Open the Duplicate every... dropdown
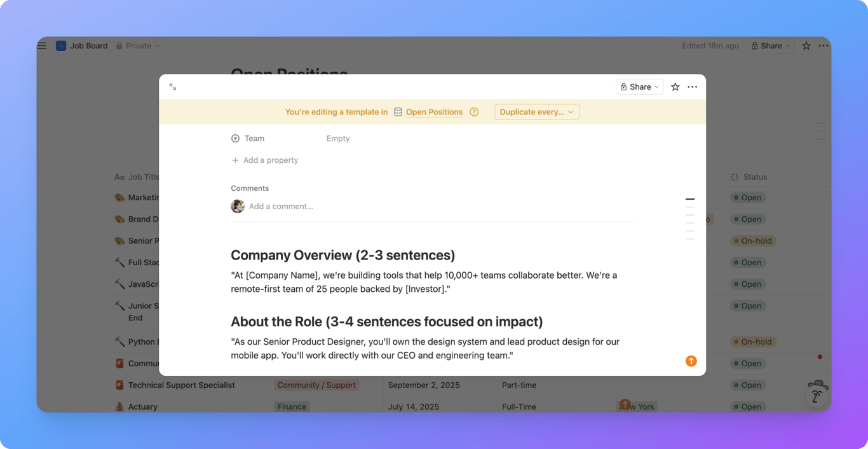868x449 pixels. (536, 111)
